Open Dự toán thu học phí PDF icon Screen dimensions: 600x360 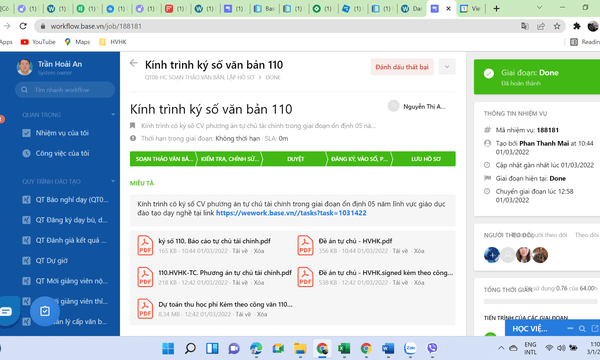pyautogui.click(x=145, y=309)
